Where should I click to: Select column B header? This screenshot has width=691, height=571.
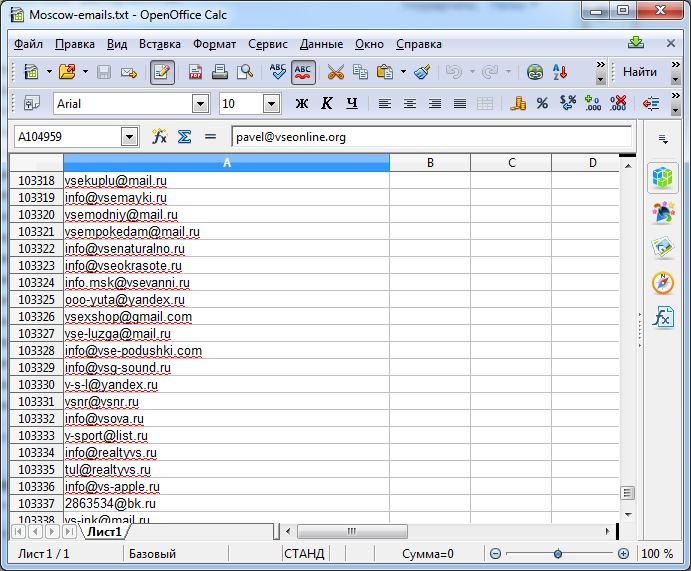tap(430, 163)
